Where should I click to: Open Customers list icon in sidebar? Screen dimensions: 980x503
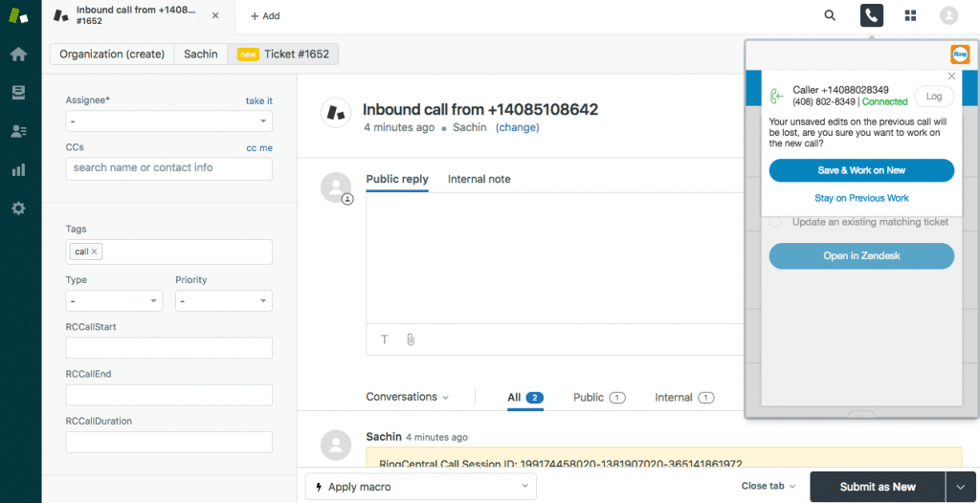click(18, 131)
